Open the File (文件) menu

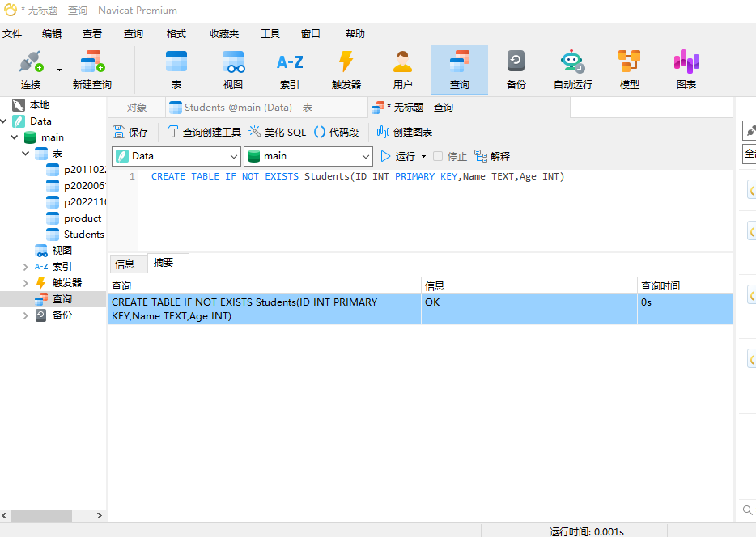tap(12, 34)
